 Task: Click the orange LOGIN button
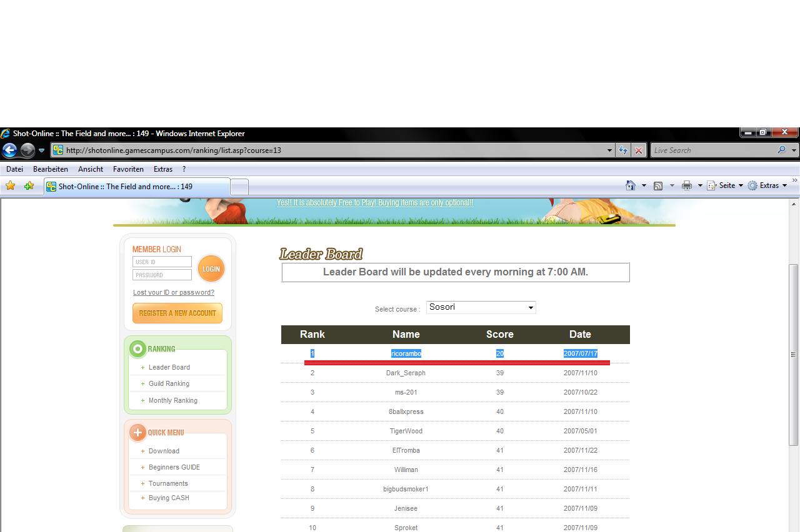[211, 269]
